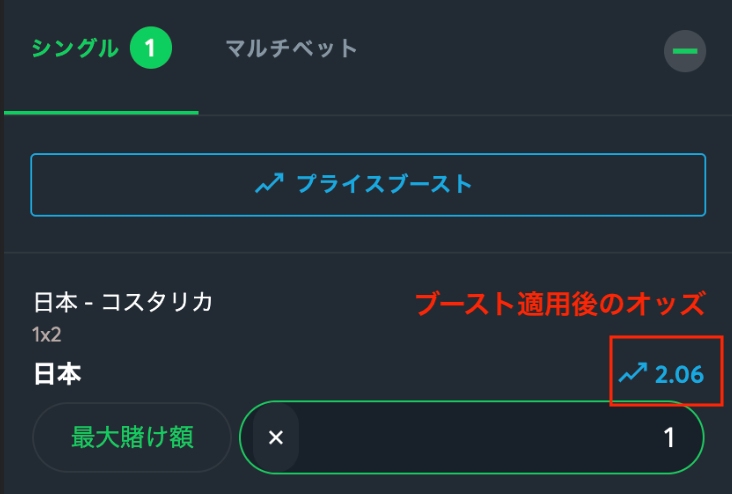732x494 pixels.
Task: Click the green bet count badge
Action: point(150,48)
